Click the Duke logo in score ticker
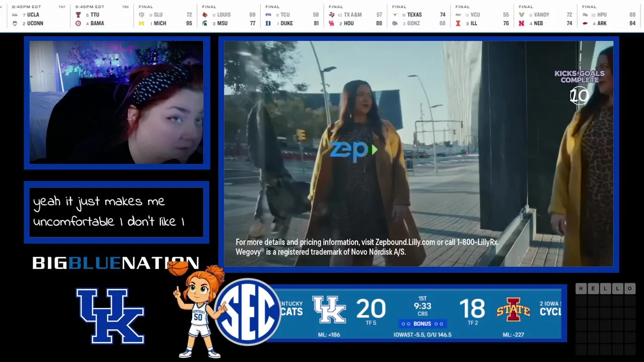The height and width of the screenshot is (362, 644). coord(268,23)
